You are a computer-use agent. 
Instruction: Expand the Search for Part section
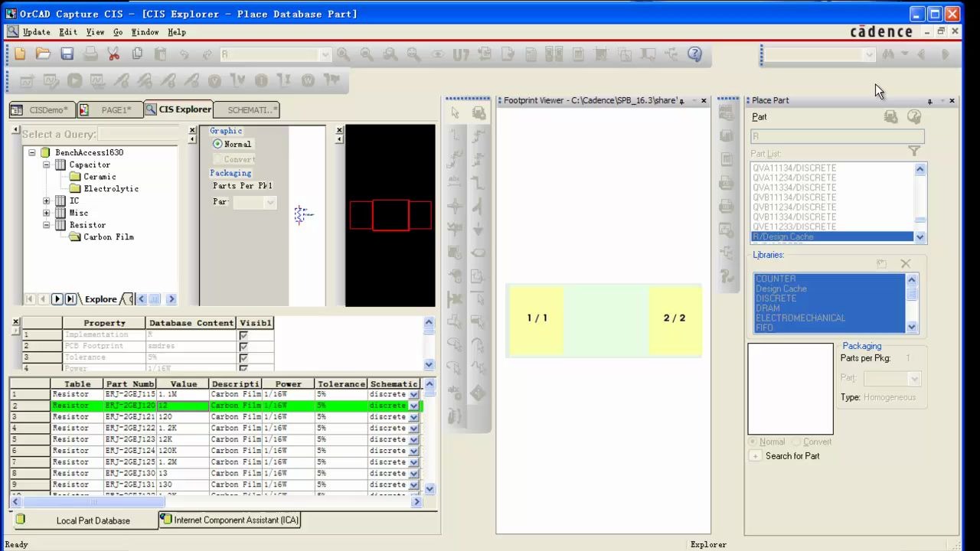point(756,456)
